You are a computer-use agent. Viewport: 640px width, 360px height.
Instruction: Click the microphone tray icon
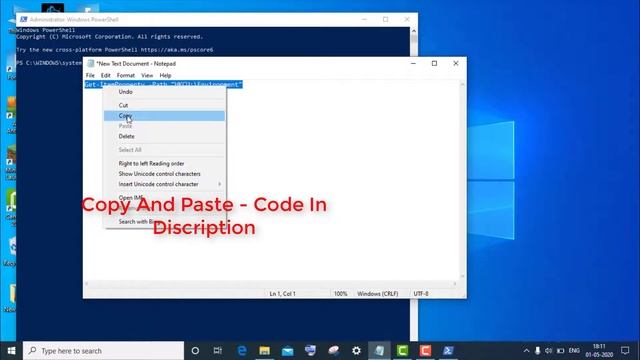538,351
